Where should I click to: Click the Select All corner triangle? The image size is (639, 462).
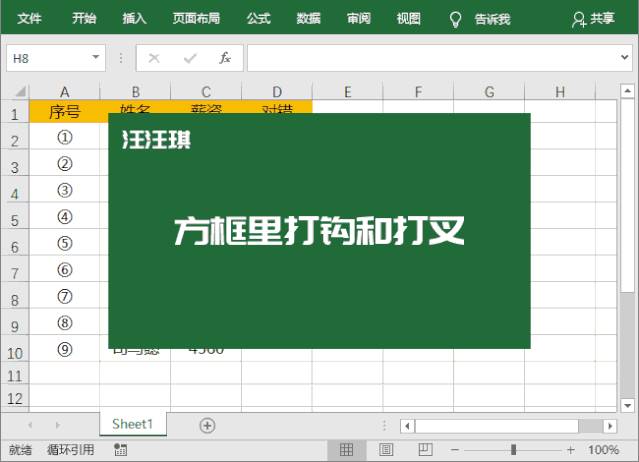(20, 91)
